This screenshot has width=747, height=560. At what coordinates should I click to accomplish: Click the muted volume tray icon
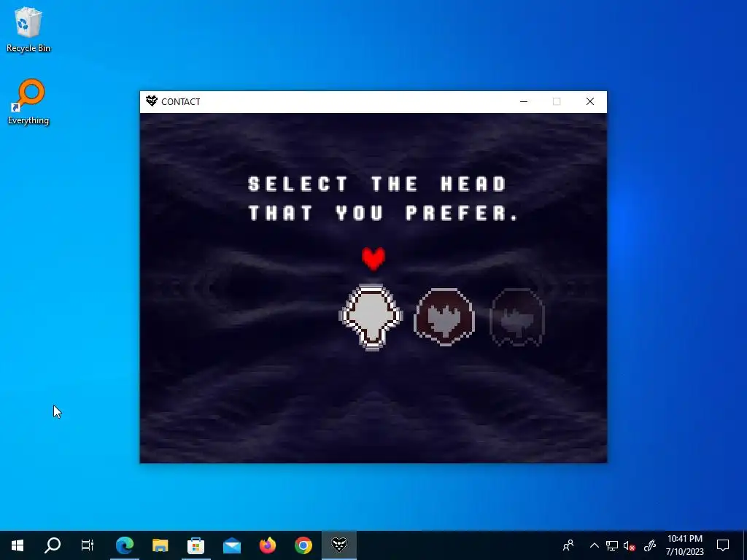point(630,545)
